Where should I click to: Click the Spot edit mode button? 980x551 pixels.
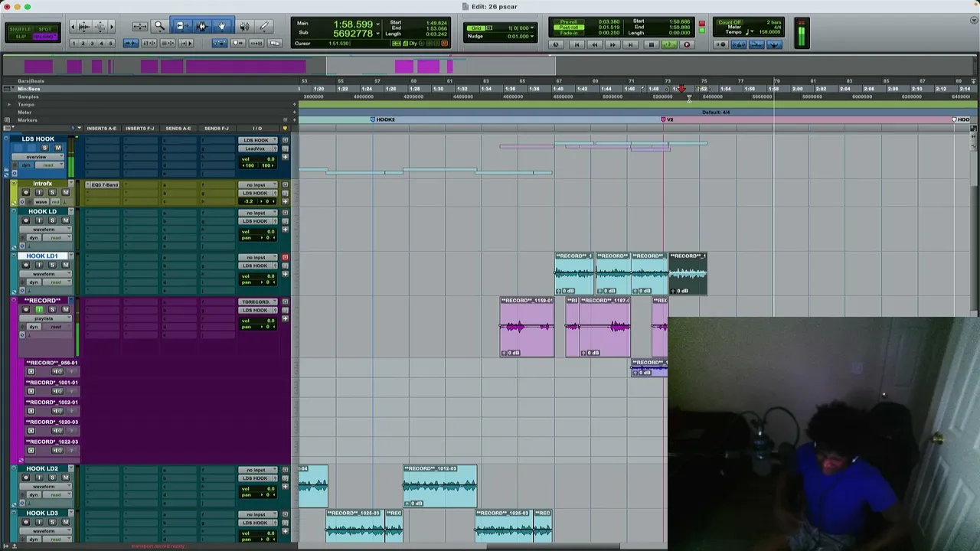tap(45, 29)
